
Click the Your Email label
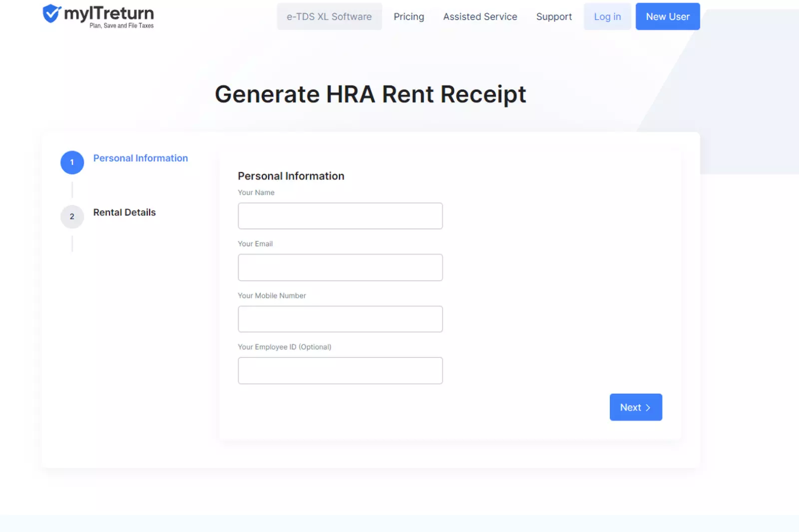[255, 244]
